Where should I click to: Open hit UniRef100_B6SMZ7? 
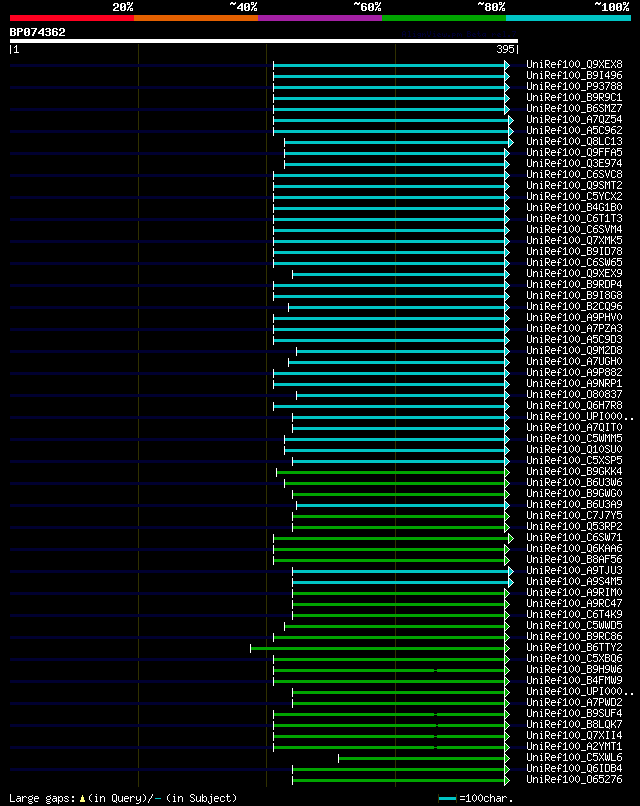574,108
